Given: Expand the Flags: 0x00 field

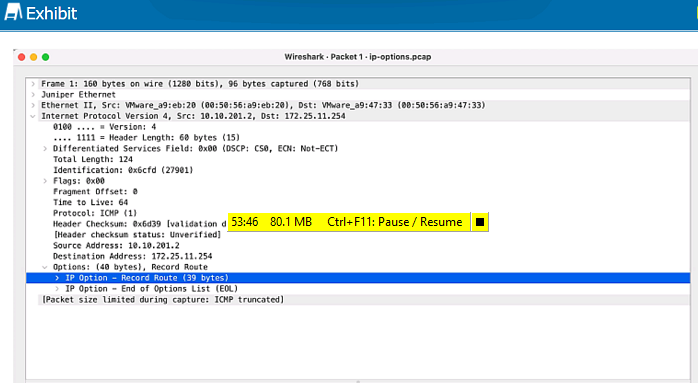Looking at the screenshot, I should click(45, 181).
